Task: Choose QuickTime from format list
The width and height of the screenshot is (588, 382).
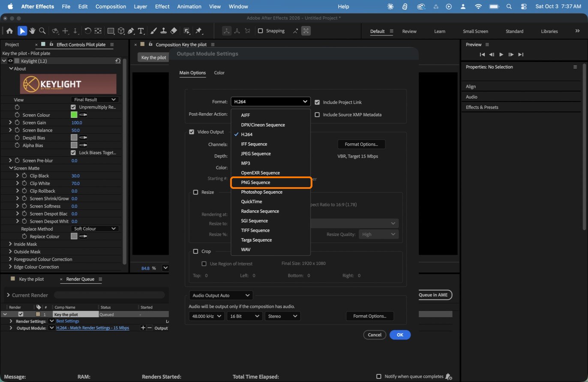Action: [x=270, y=202]
